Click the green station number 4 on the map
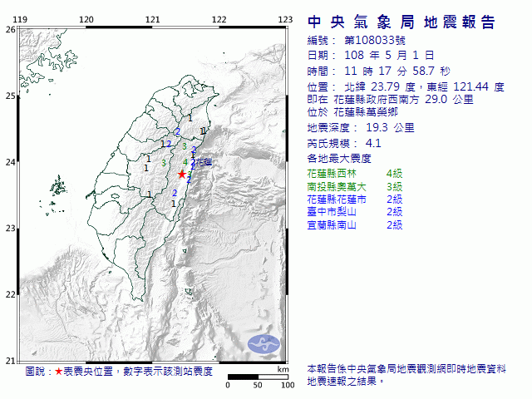Image resolution: width=532 pixels, height=399 pixels. click(x=185, y=162)
